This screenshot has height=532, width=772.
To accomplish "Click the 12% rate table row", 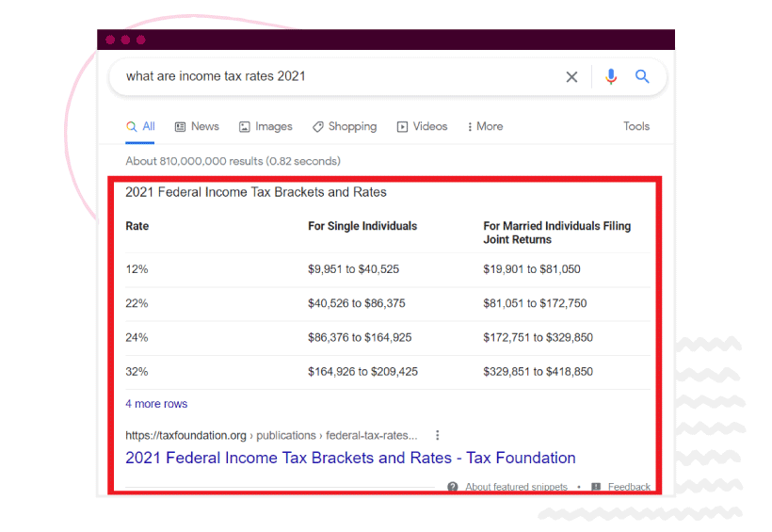I will pyautogui.click(x=388, y=269).
